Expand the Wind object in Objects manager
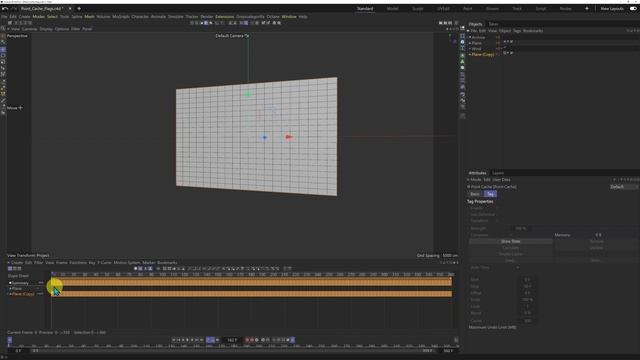This screenshot has height=360, width=640. (x=469, y=49)
